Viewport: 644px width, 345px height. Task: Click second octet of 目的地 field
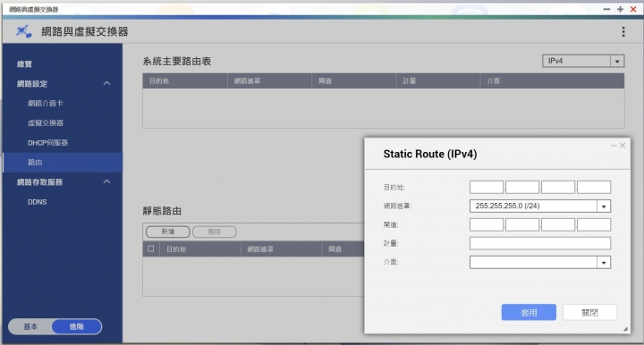click(522, 187)
